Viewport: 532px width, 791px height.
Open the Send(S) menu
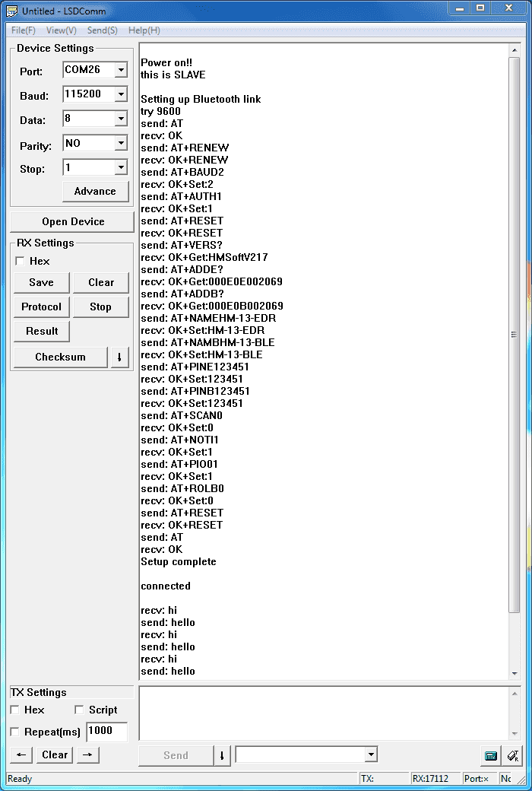[102, 30]
